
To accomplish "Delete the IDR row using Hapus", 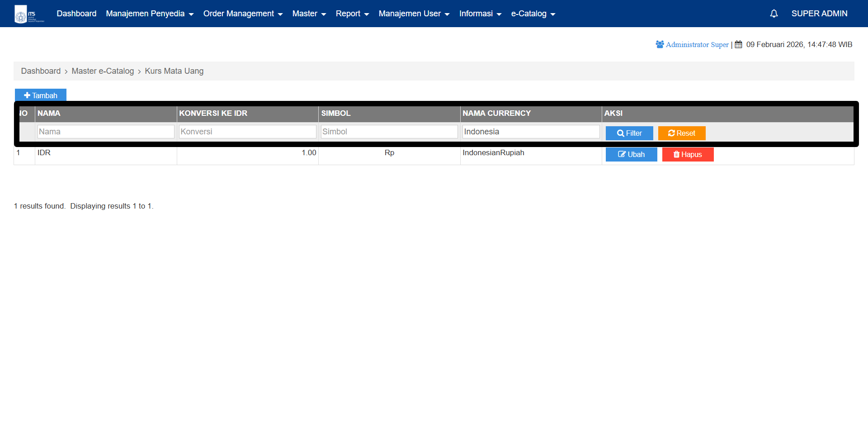I will coord(687,154).
